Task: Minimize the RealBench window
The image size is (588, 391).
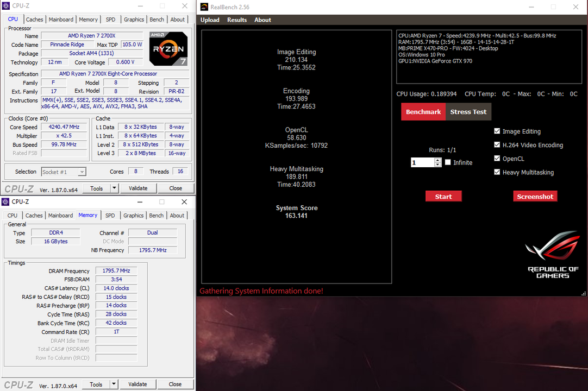Action: coord(531,7)
